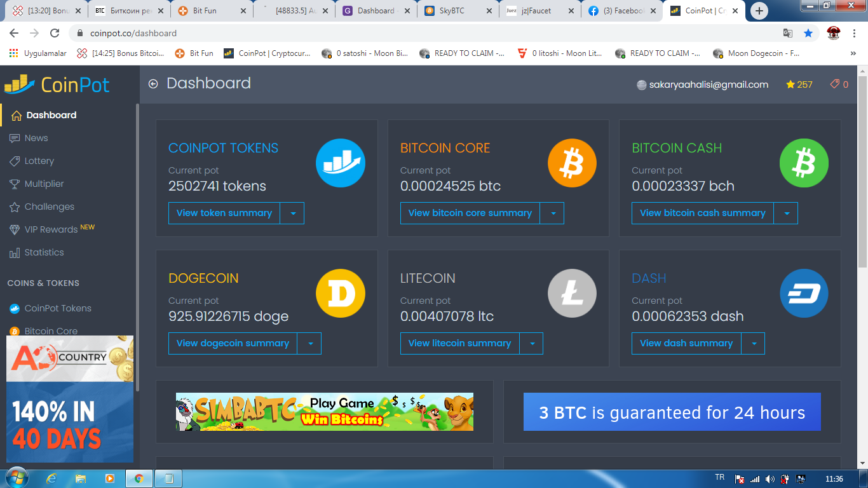Click the CoinPot logo in sidebar

point(57,85)
